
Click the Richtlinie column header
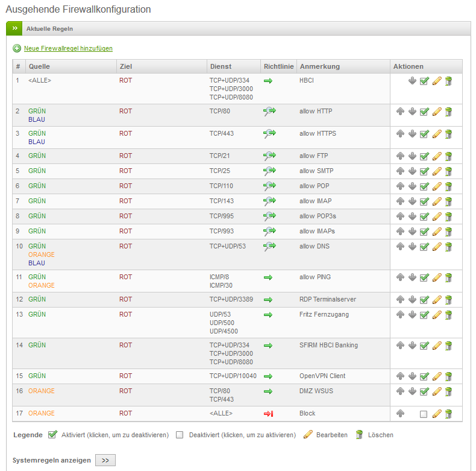point(278,66)
